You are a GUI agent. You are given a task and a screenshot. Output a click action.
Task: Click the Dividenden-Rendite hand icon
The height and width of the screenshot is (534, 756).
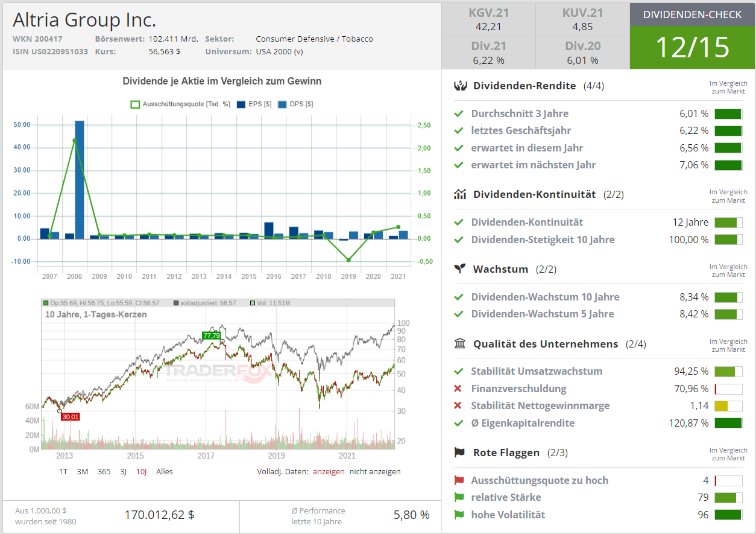coord(461,86)
